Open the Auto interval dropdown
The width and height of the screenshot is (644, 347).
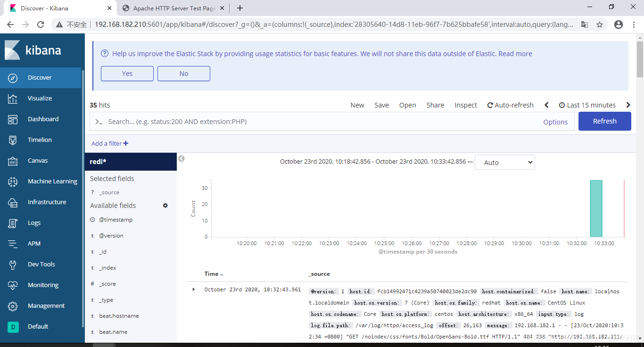click(x=505, y=162)
